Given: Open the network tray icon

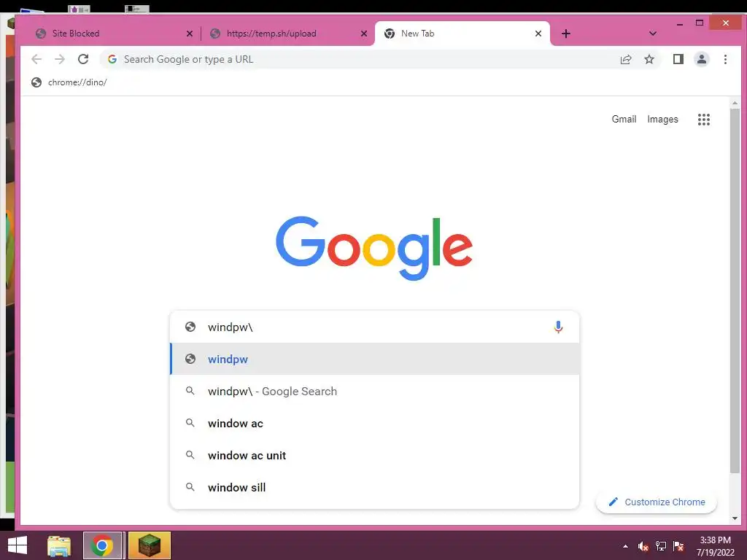Looking at the screenshot, I should 661,546.
